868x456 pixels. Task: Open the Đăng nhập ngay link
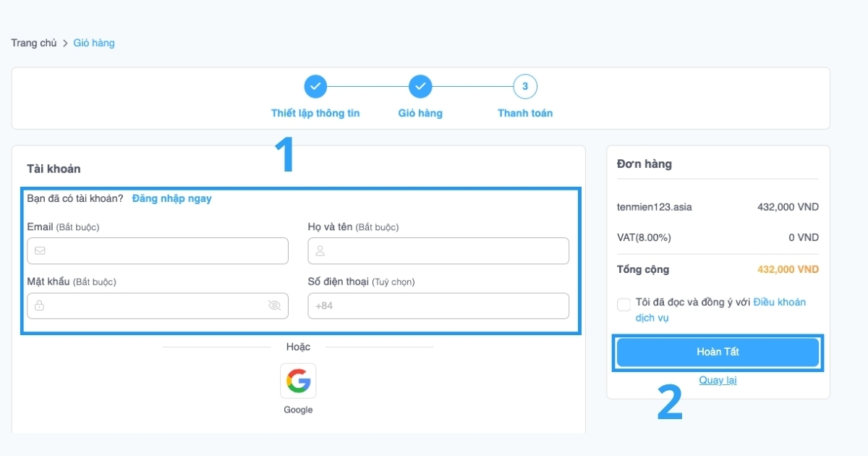tap(171, 198)
